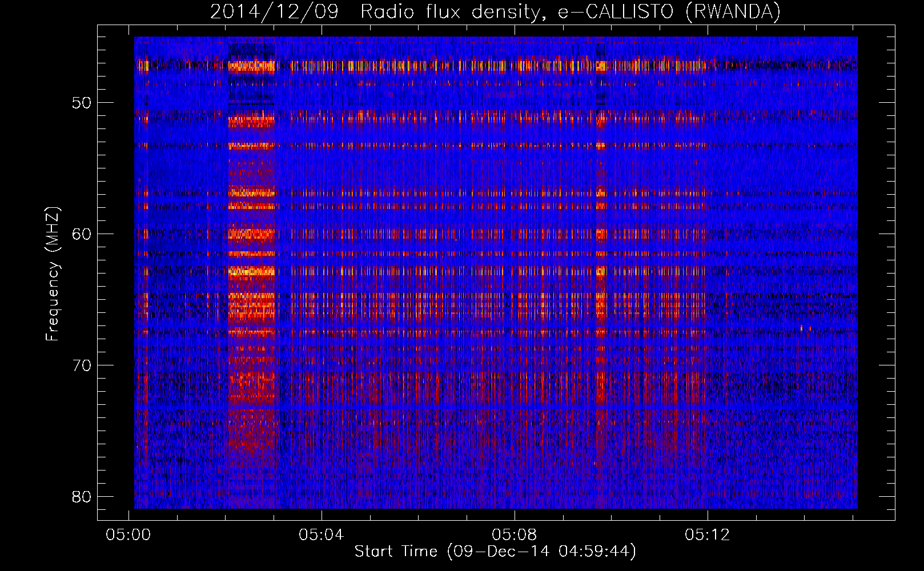Select the 05:00 time tick label
Viewport: 924px width, 571px height.
(128, 535)
